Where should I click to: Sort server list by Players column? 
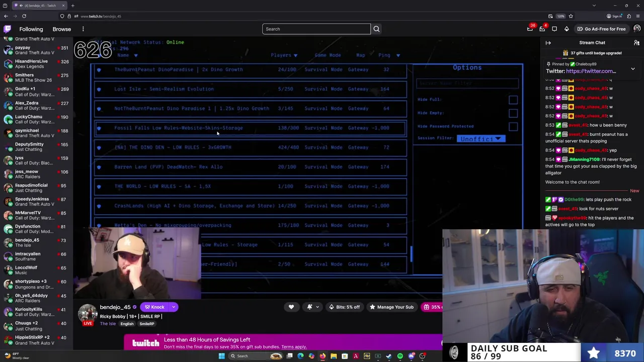point(284,55)
